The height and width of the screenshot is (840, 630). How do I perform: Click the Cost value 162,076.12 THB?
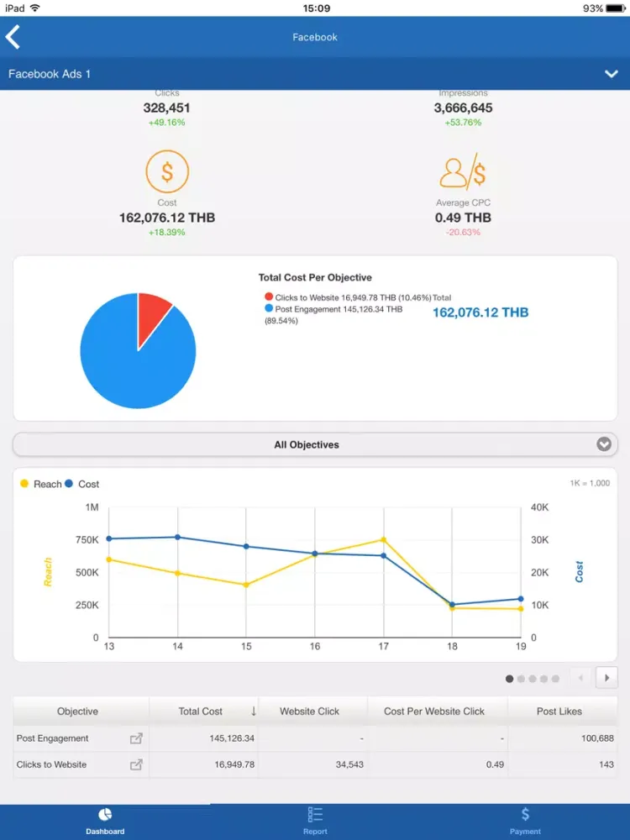167,218
